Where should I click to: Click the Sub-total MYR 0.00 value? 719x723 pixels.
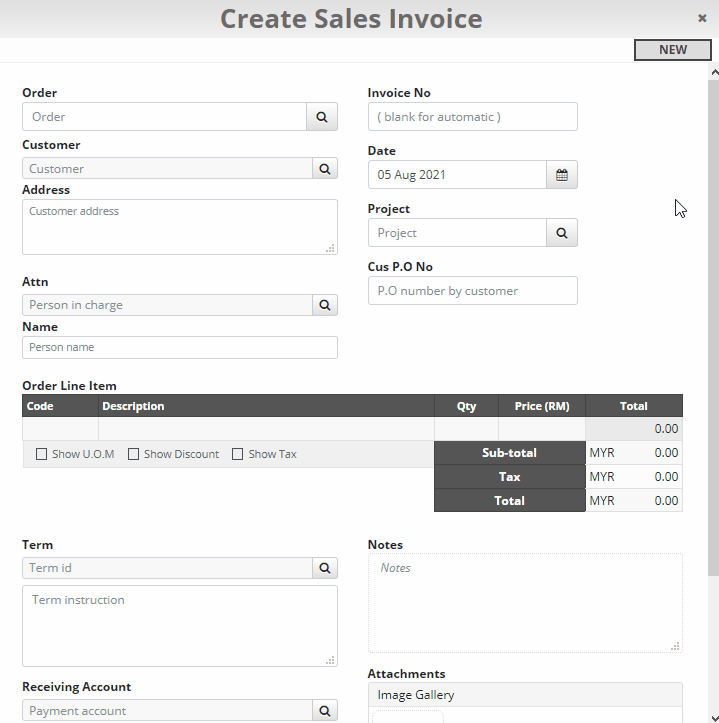click(x=634, y=453)
